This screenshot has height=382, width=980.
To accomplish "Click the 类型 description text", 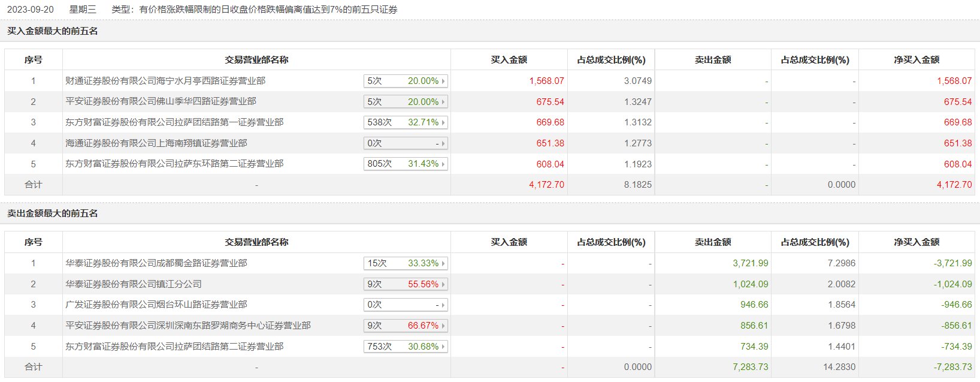I will [x=255, y=10].
